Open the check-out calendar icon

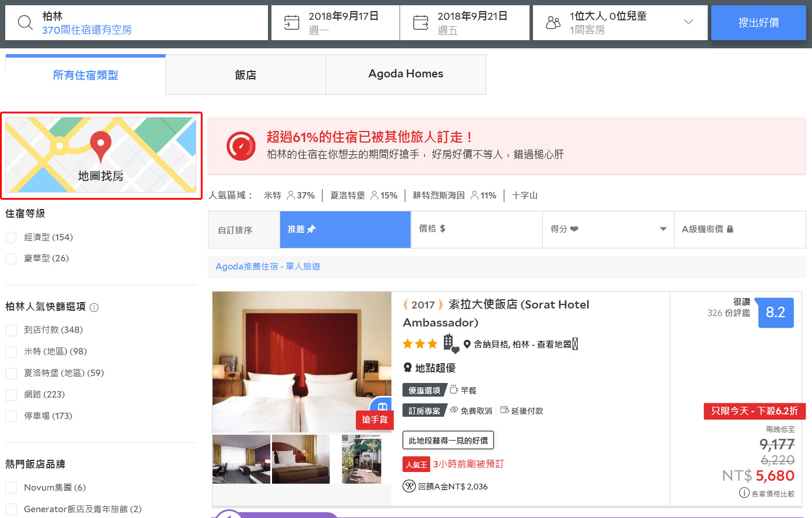click(x=421, y=23)
